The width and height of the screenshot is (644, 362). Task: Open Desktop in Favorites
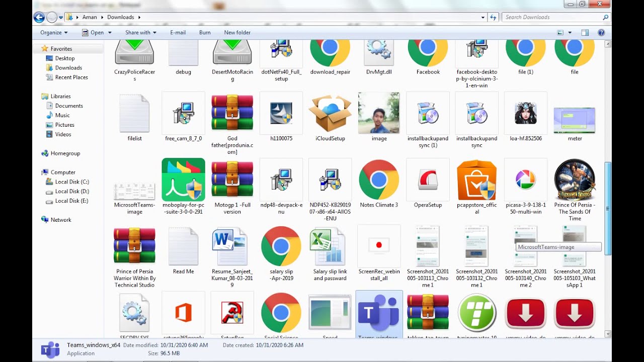click(65, 58)
